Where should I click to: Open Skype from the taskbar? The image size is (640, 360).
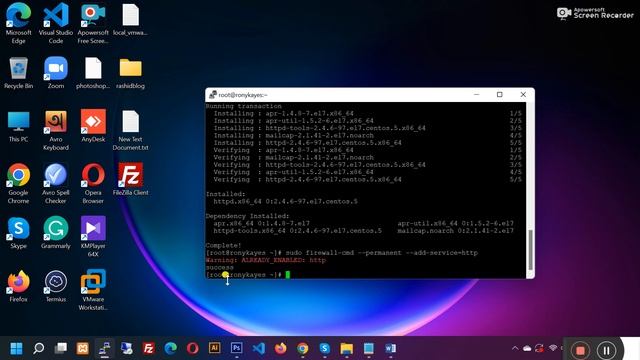(x=325, y=349)
